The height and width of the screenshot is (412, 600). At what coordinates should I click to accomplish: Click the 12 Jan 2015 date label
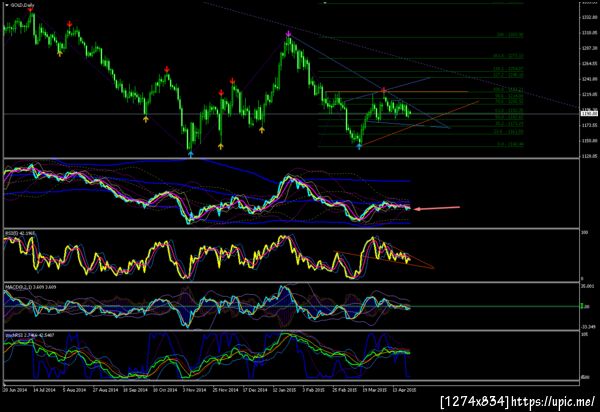point(284,390)
